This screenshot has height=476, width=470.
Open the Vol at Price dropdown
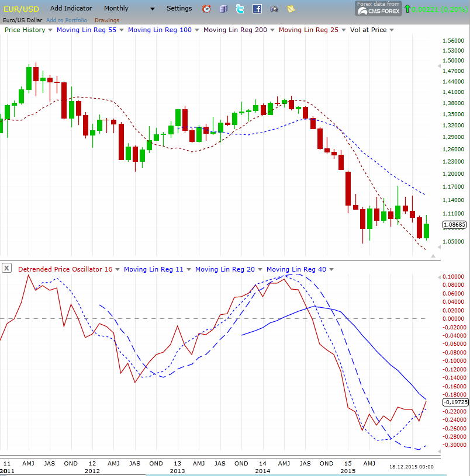click(392, 30)
